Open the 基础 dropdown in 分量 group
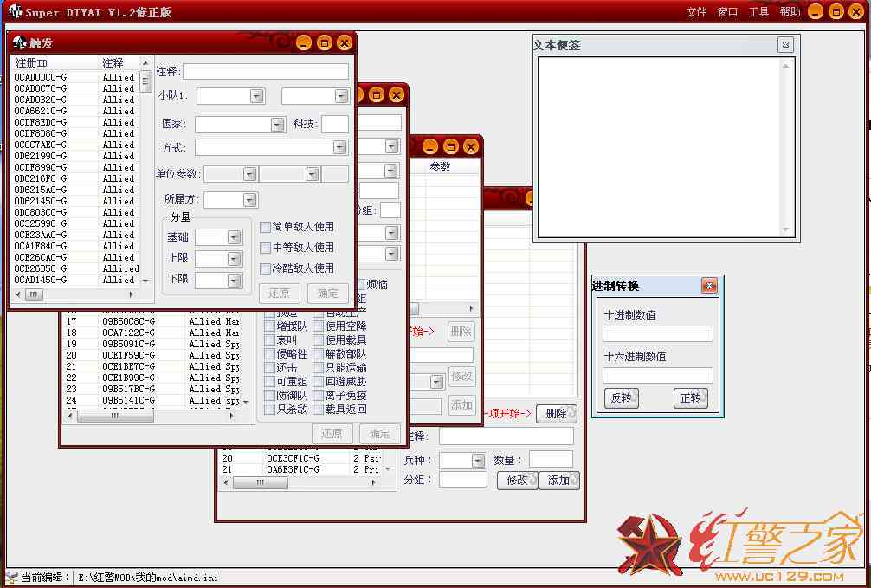The height and width of the screenshot is (588, 871). [235, 237]
